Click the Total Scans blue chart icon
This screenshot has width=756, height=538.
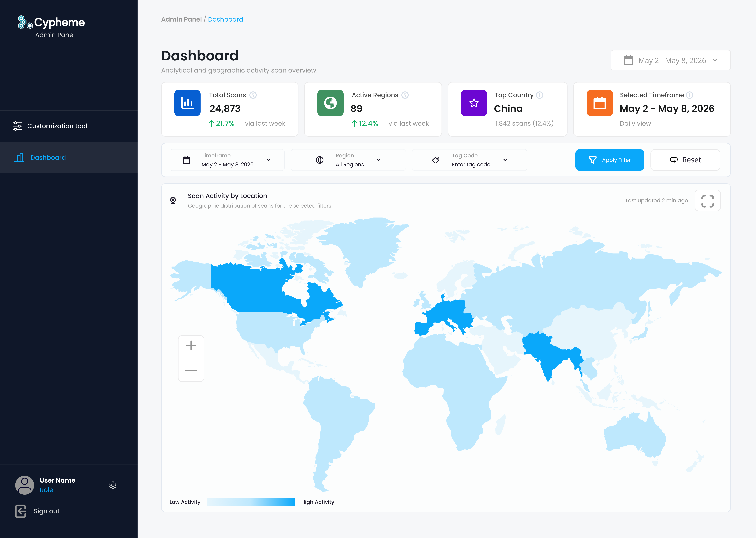[x=187, y=103]
